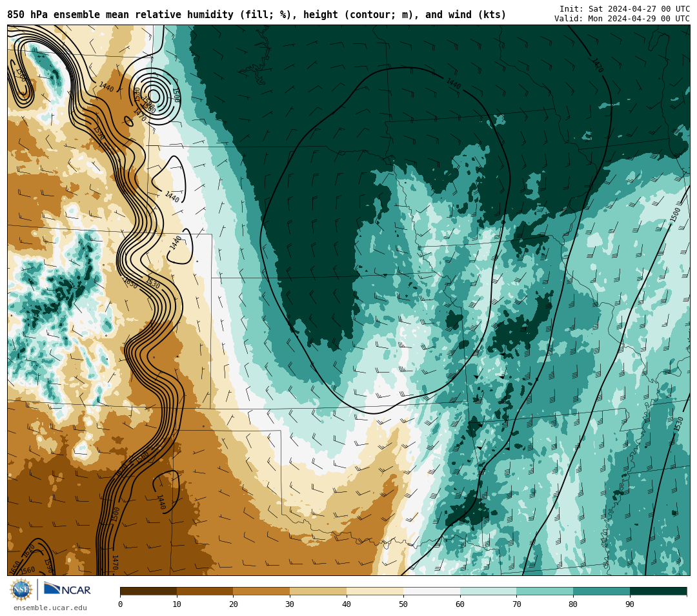The image size is (697, 616).
Task: Click the colorbar tick label '40'
Action: (347, 604)
